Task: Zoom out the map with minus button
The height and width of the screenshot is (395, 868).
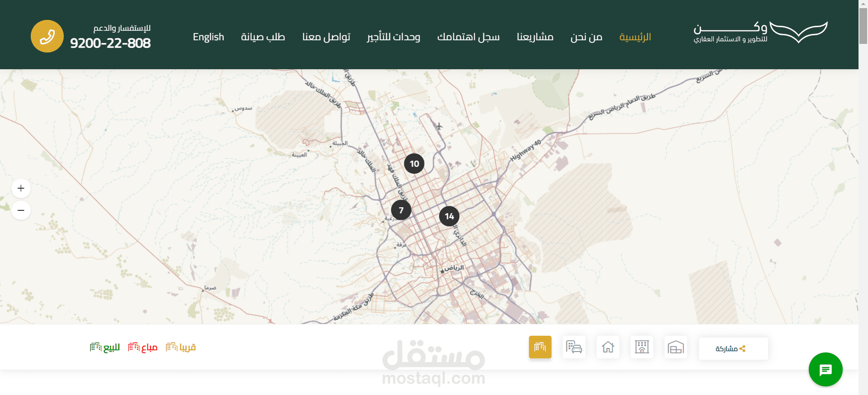Action: 21,210
